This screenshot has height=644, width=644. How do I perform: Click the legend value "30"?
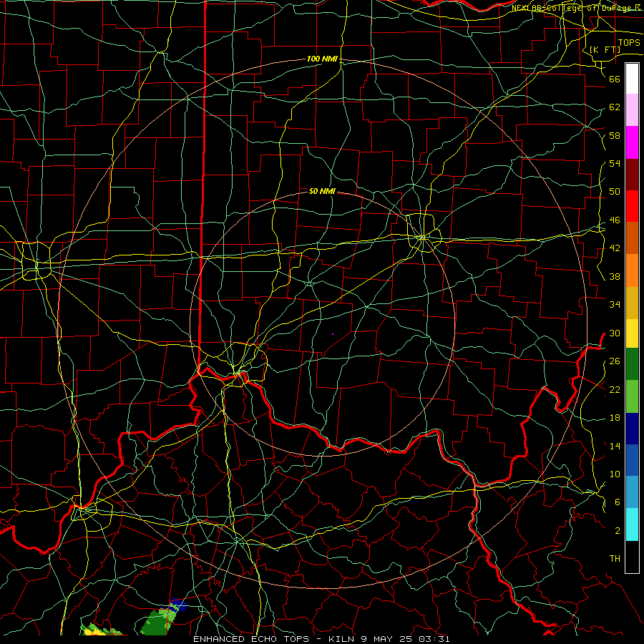point(615,333)
